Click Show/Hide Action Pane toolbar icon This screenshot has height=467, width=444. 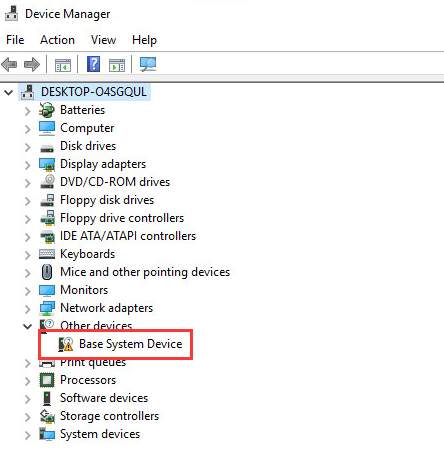[117, 65]
